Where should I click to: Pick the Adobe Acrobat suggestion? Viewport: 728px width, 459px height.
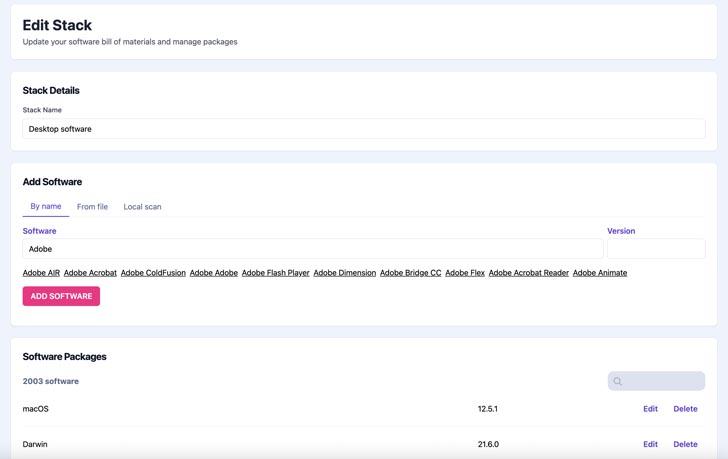pyautogui.click(x=90, y=273)
